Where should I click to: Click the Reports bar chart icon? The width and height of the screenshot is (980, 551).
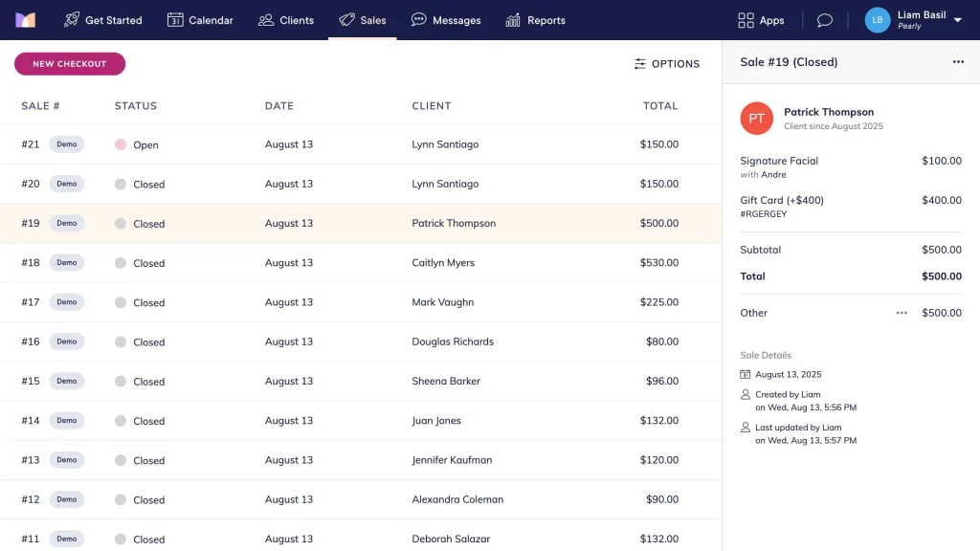(513, 20)
